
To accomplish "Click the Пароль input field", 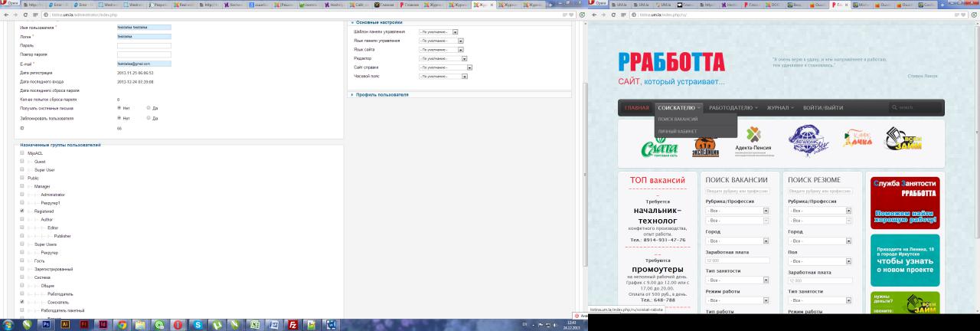I will pos(144,46).
